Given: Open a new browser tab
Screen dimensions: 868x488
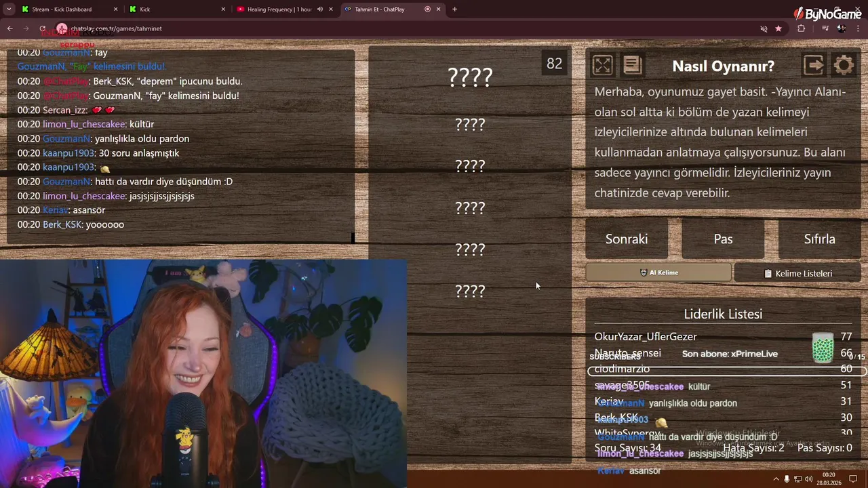Looking at the screenshot, I should pos(454,9).
